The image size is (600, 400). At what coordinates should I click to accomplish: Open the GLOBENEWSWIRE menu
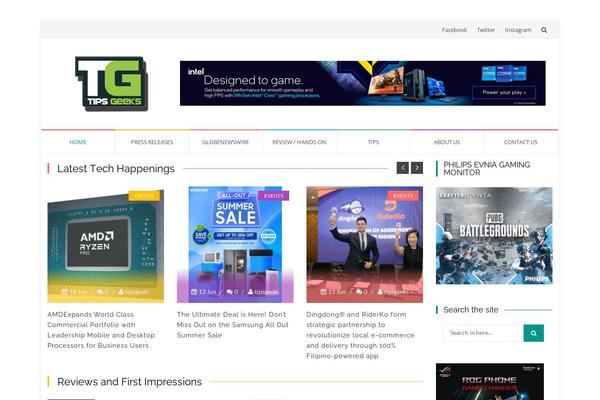(x=225, y=142)
